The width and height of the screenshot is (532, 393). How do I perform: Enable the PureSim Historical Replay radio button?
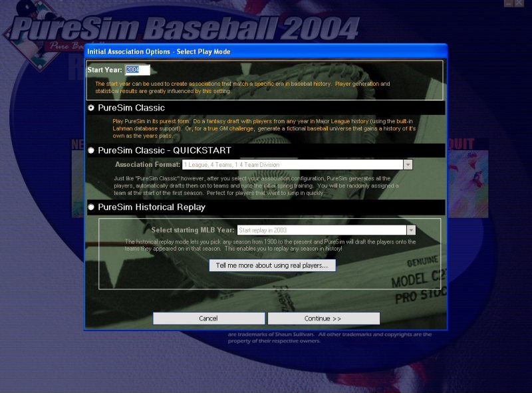(x=92, y=207)
